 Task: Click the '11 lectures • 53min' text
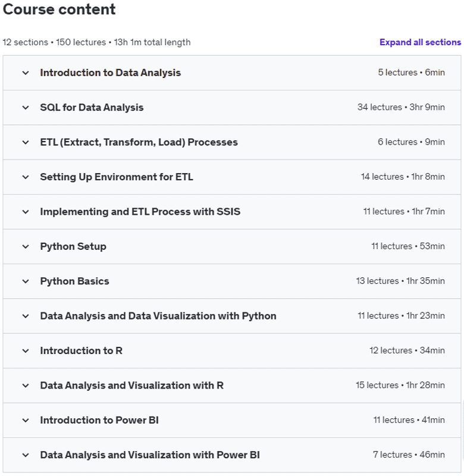coord(408,246)
